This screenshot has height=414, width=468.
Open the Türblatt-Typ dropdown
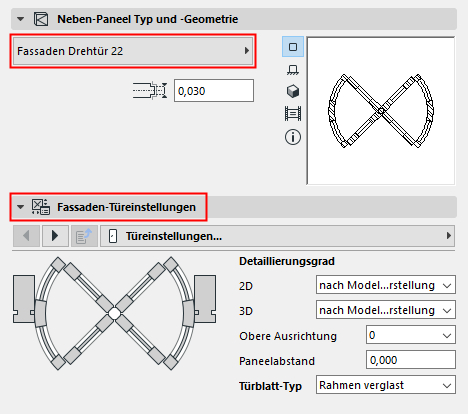386,385
